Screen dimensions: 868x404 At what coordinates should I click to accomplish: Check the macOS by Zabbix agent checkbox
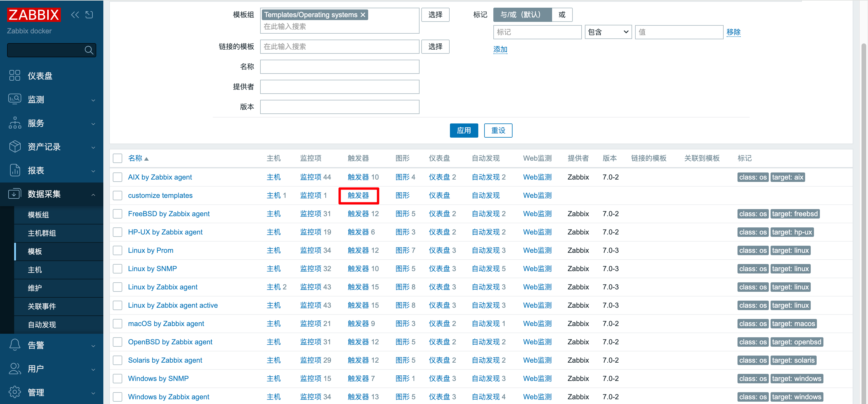pos(117,323)
